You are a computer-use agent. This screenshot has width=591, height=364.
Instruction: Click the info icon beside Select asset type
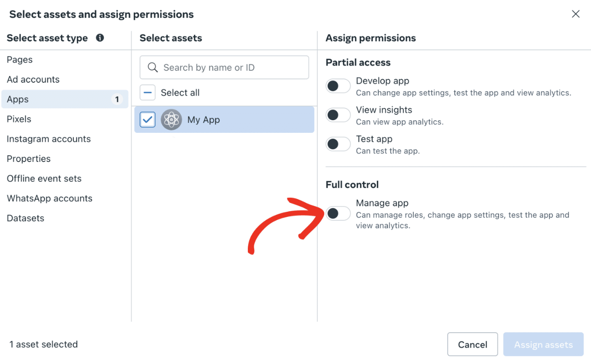tap(100, 38)
